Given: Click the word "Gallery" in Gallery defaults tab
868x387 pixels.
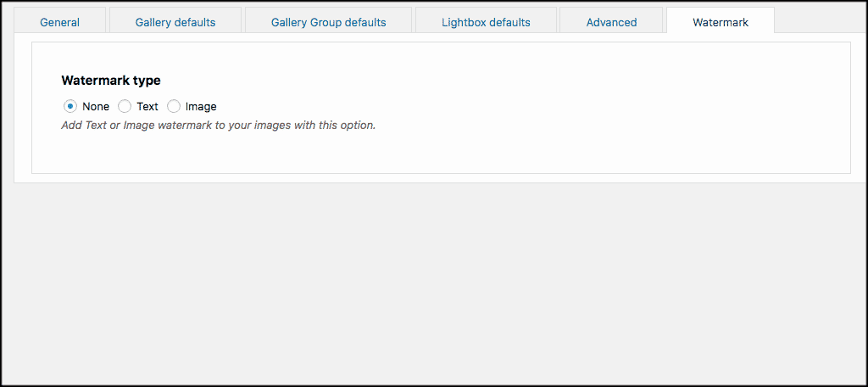Looking at the screenshot, I should (x=153, y=22).
